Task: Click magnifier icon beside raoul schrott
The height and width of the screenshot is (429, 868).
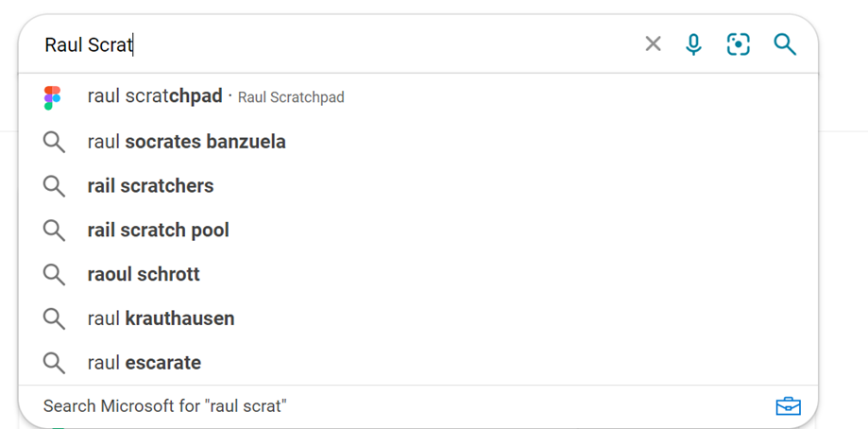Action: coord(54,275)
